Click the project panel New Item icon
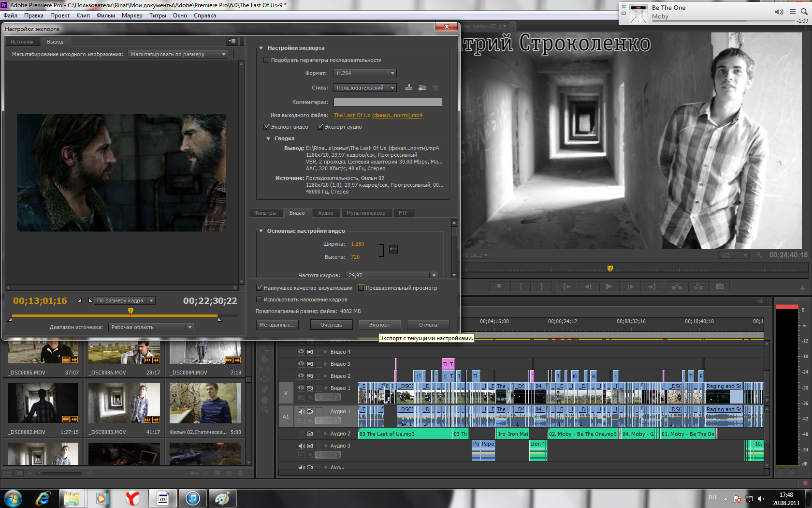Image resolution: width=812 pixels, height=508 pixels. pyautogui.click(x=229, y=473)
